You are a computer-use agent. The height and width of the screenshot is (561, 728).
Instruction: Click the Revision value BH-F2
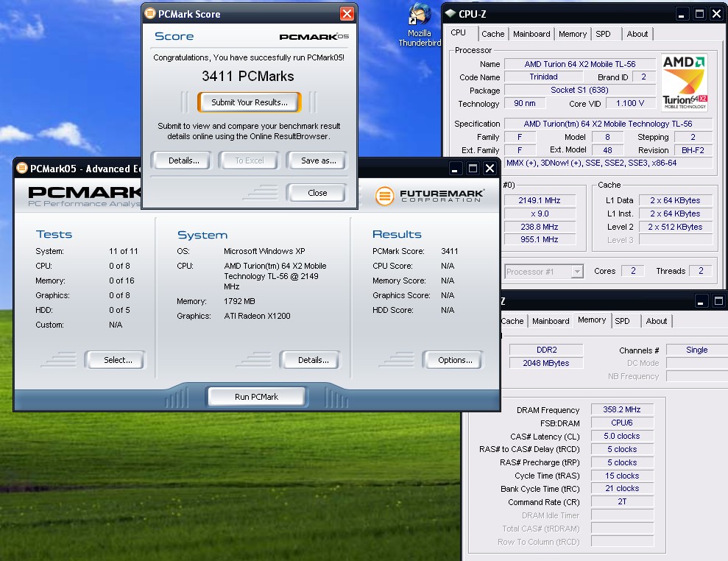pos(693,150)
